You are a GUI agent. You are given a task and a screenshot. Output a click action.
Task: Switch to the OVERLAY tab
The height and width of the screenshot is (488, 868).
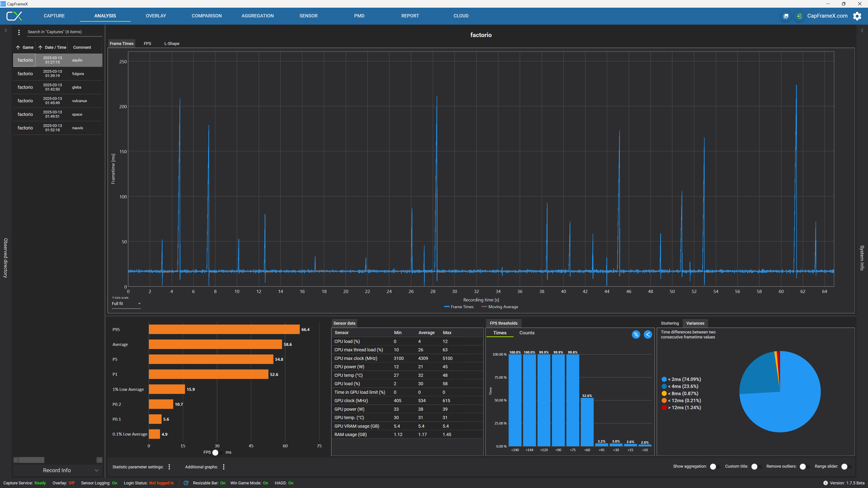(156, 16)
